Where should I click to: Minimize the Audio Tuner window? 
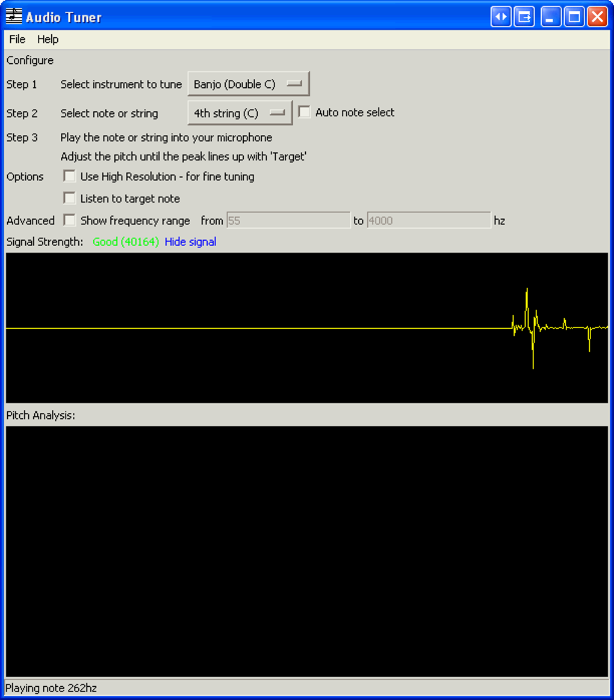(x=551, y=17)
